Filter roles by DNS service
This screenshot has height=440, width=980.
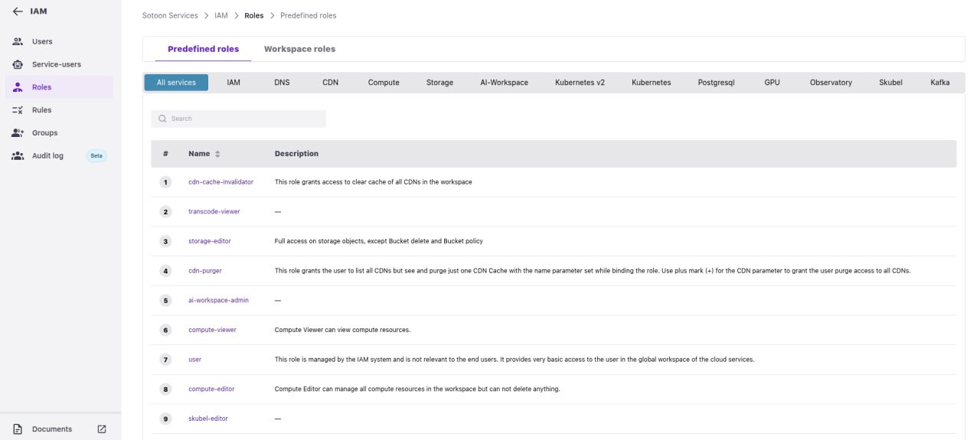[282, 83]
